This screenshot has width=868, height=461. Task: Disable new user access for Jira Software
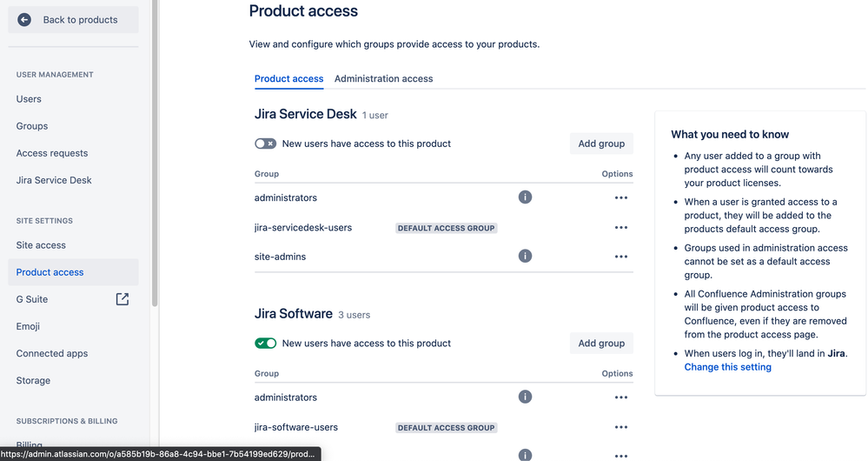tap(265, 343)
